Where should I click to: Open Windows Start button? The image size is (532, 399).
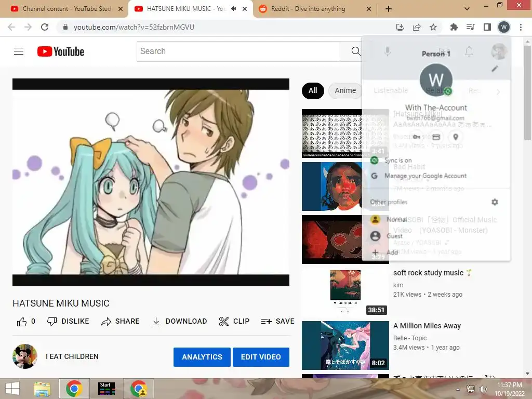[x=12, y=389]
